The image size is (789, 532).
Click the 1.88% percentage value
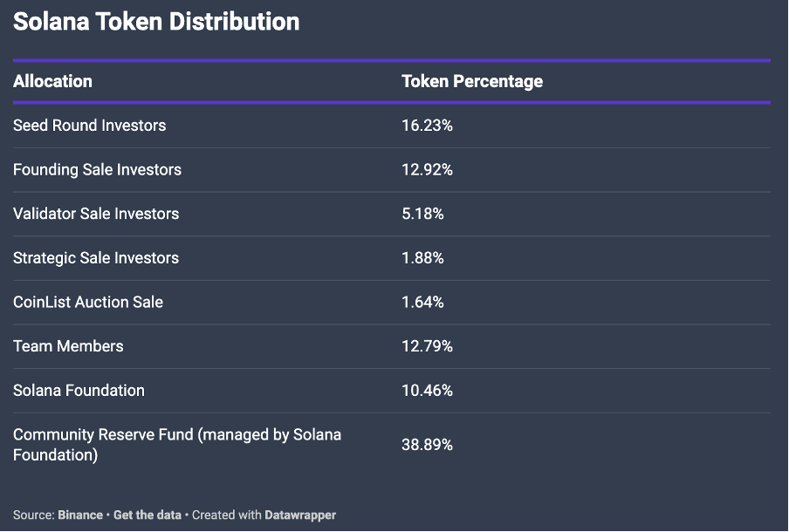pos(422,258)
